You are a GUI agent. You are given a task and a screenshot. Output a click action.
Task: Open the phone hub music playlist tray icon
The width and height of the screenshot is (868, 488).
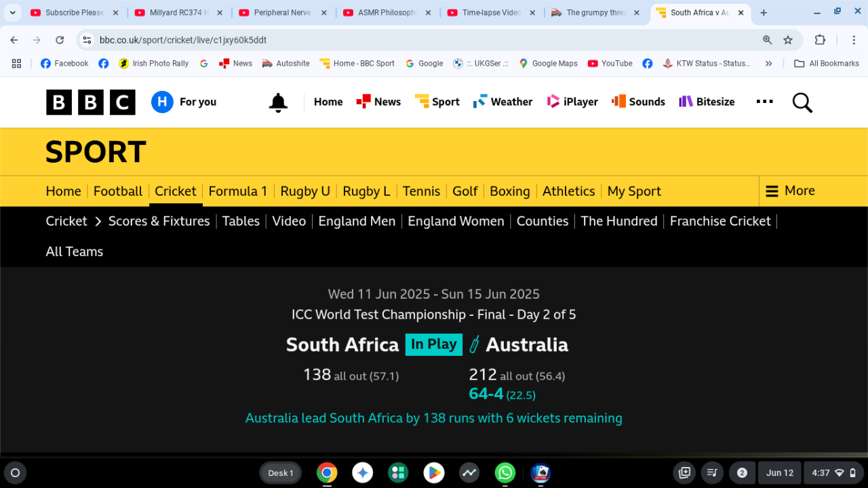pos(712,472)
